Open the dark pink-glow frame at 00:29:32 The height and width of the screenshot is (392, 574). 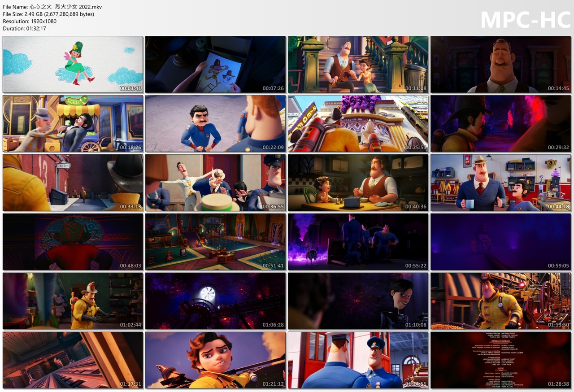(501, 123)
